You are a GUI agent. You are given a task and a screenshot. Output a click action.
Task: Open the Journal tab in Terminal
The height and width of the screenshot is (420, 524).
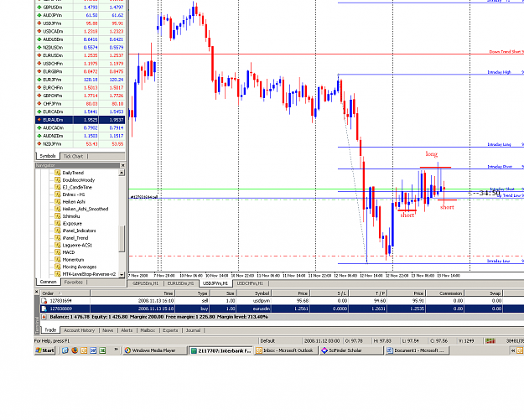tap(193, 330)
